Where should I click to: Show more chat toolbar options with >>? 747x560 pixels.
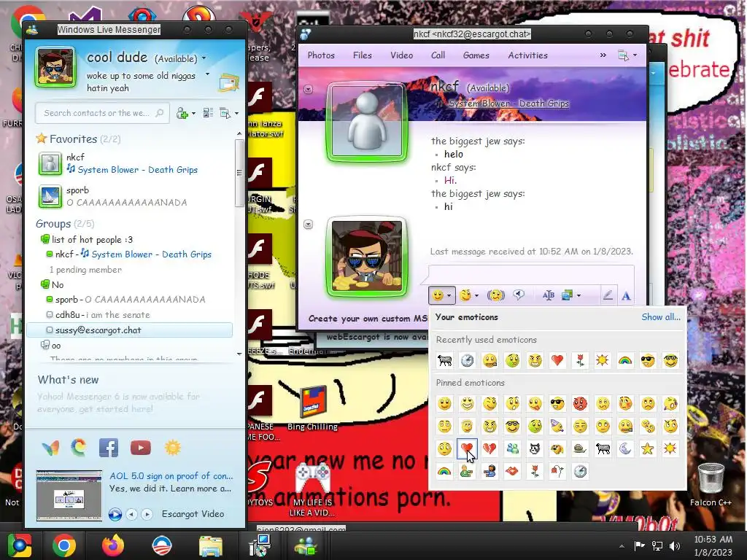[603, 55]
